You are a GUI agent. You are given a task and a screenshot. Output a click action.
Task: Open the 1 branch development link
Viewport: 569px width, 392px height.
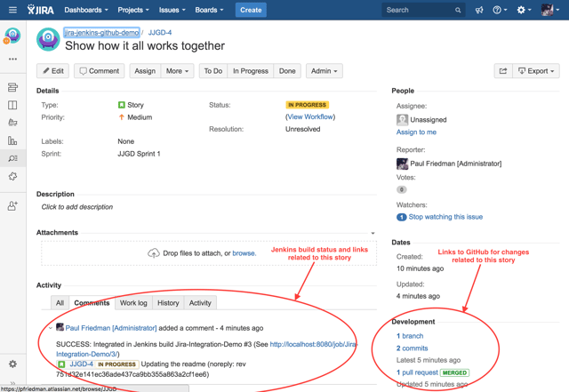pyautogui.click(x=410, y=336)
